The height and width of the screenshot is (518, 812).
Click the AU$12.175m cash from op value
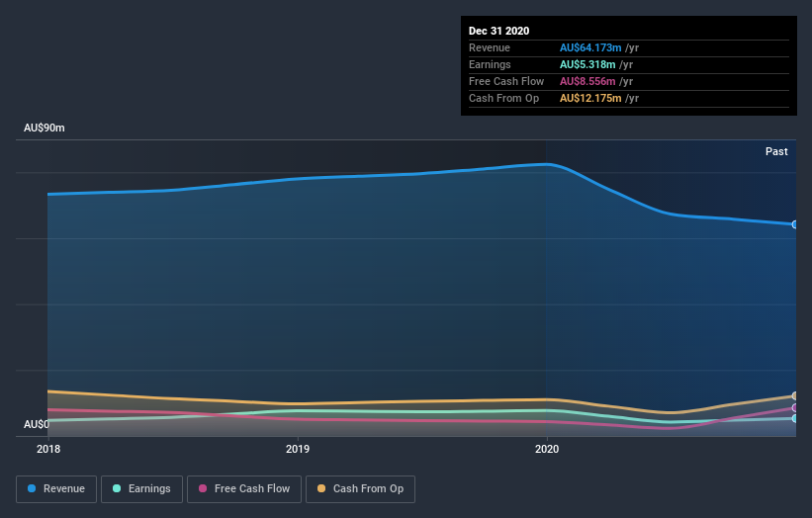[590, 98]
